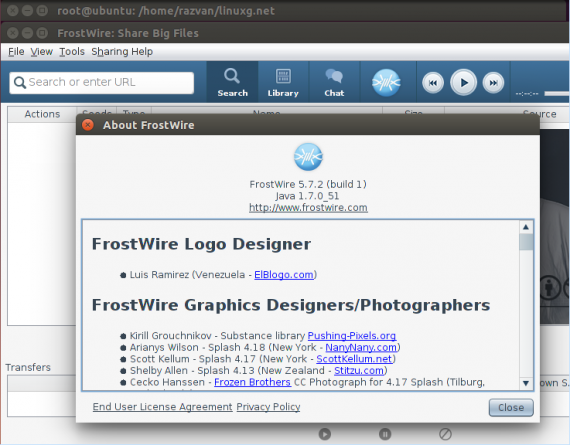Open the NanyNany.com link

pyautogui.click(x=361, y=347)
